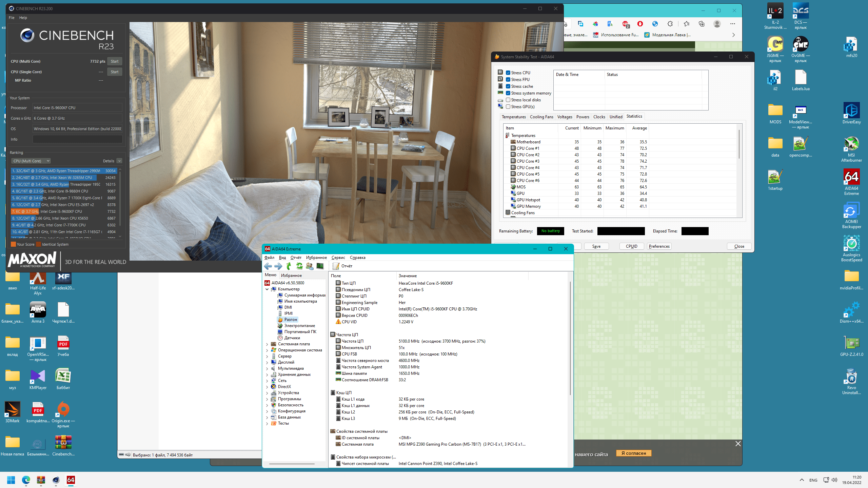Open AIDA64 Extreme desktop shortcut
The height and width of the screenshot is (488, 868).
(x=851, y=182)
